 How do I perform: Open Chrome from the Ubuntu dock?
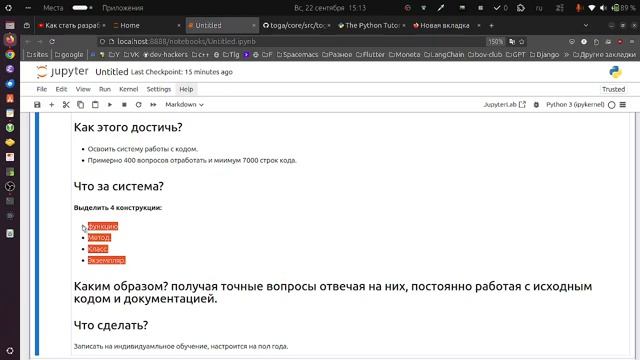[x=10, y=54]
